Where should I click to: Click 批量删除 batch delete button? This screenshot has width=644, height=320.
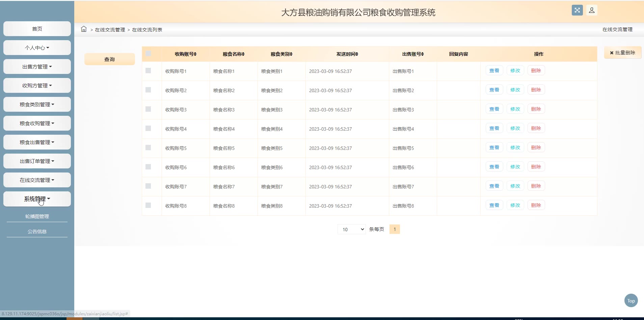(x=622, y=53)
